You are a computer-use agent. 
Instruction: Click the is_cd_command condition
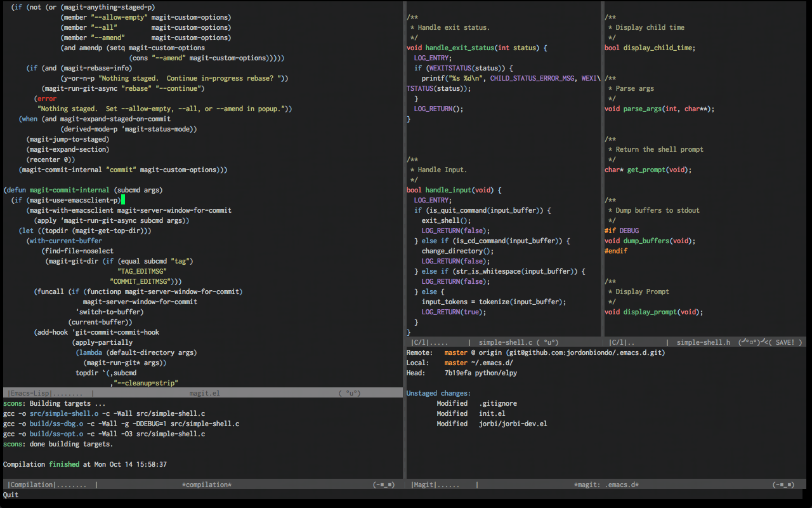(509, 241)
